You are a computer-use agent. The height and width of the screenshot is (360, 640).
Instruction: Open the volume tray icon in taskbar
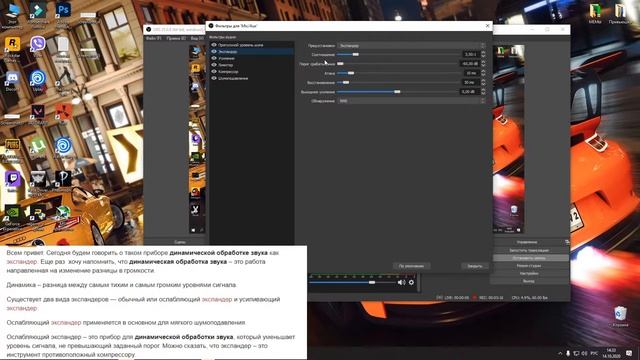[584, 353]
